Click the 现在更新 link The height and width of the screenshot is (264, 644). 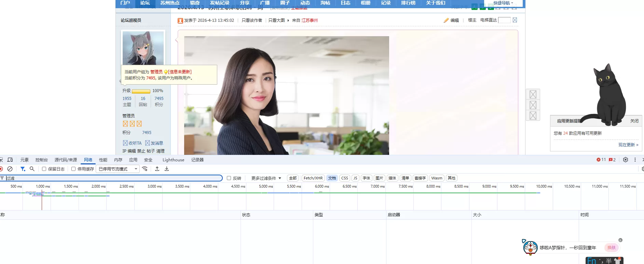click(x=628, y=145)
